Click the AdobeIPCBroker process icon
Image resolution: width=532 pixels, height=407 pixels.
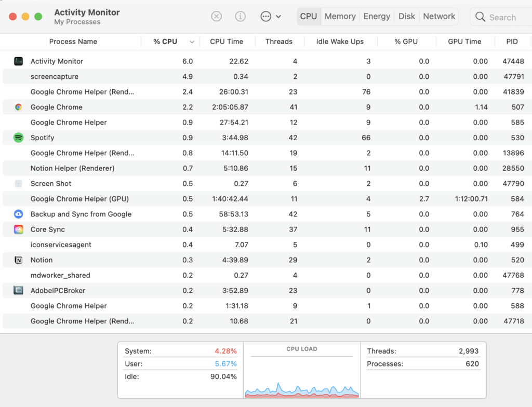(19, 291)
